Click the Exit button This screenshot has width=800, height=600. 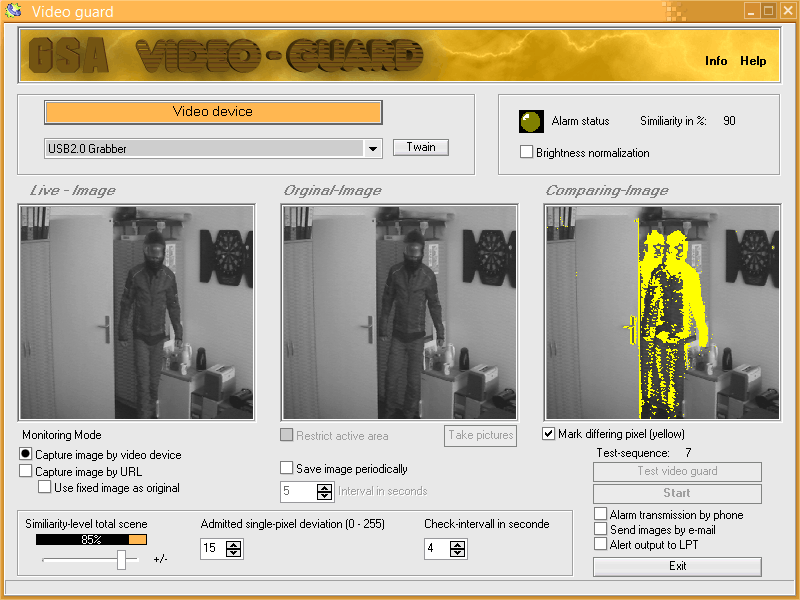[x=677, y=566]
